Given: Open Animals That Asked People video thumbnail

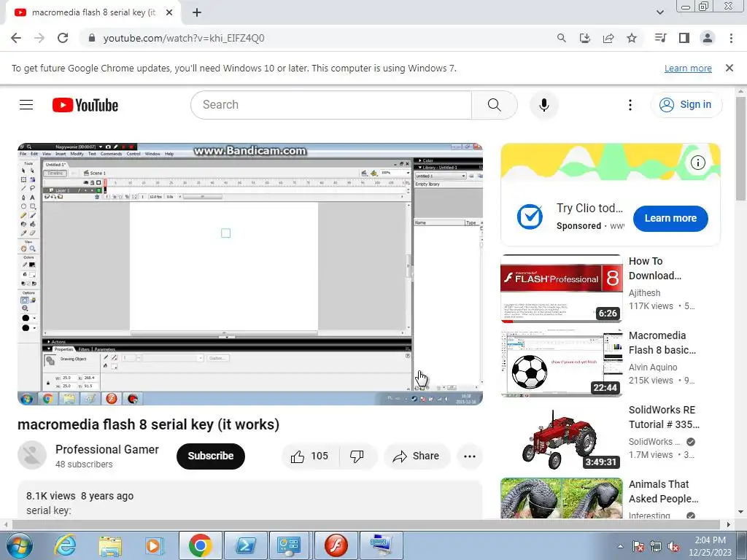Looking at the screenshot, I should pyautogui.click(x=561, y=498).
